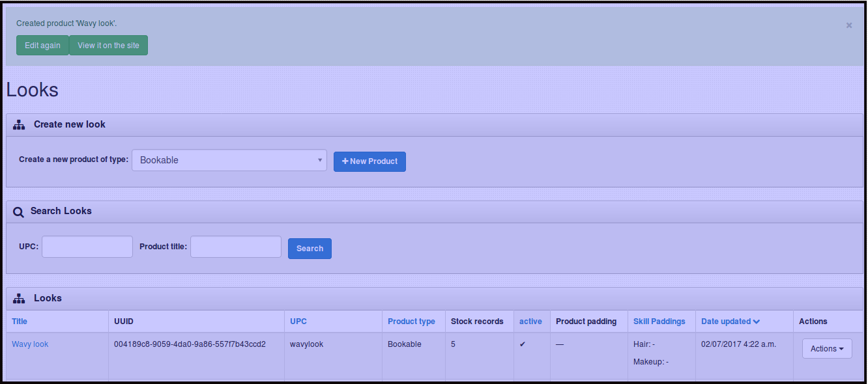Click the New Product button
Image resolution: width=868 pixels, height=384 pixels.
pos(369,161)
